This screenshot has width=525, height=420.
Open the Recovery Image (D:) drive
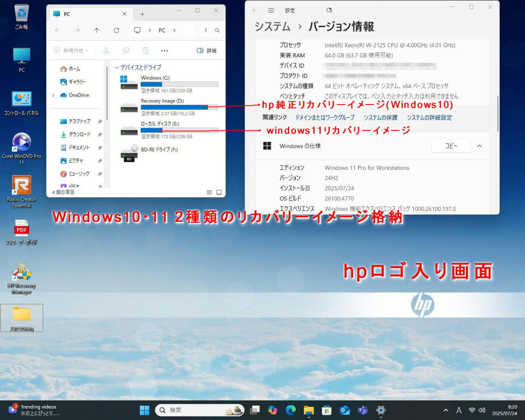click(169, 107)
